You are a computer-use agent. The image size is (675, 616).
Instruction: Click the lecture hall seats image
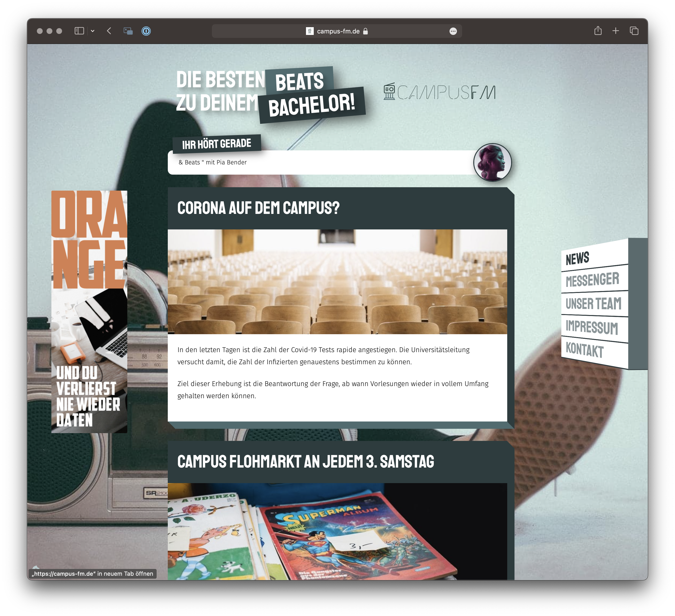pyautogui.click(x=337, y=282)
